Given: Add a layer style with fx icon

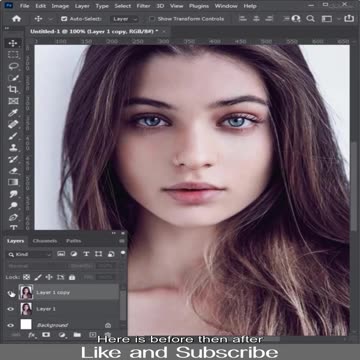Looking at the screenshot, I should tap(32, 335).
